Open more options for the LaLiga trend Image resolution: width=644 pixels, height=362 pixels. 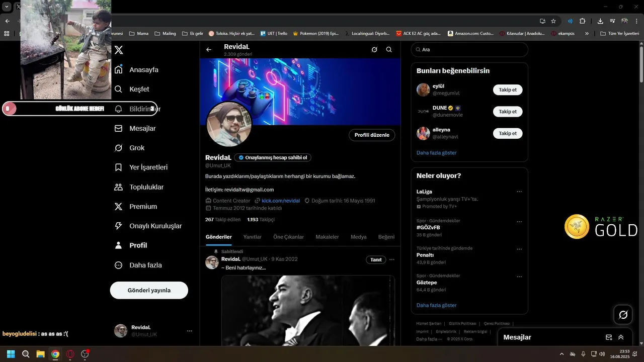[x=519, y=192]
